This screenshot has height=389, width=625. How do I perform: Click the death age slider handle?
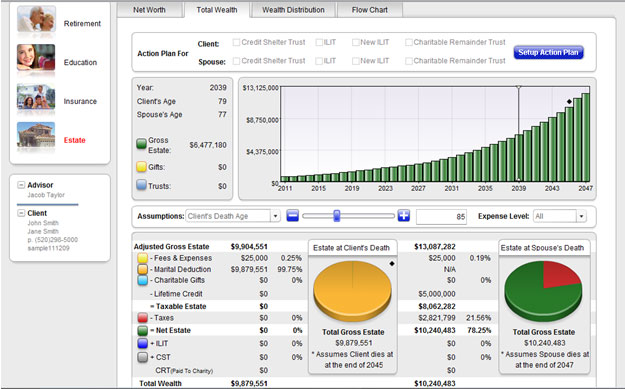[337, 216]
